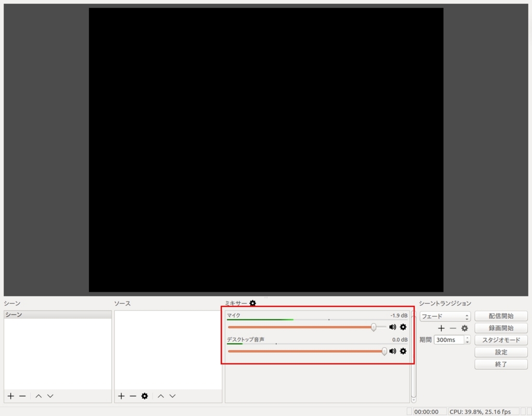Click the 00:00:00 timer in status bar

pyautogui.click(x=426, y=412)
